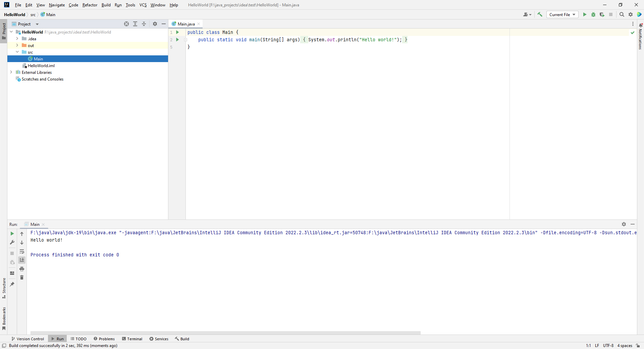Screen dimensions: 644x349
Task: Clear all console output trash icon
Action: 22,278
